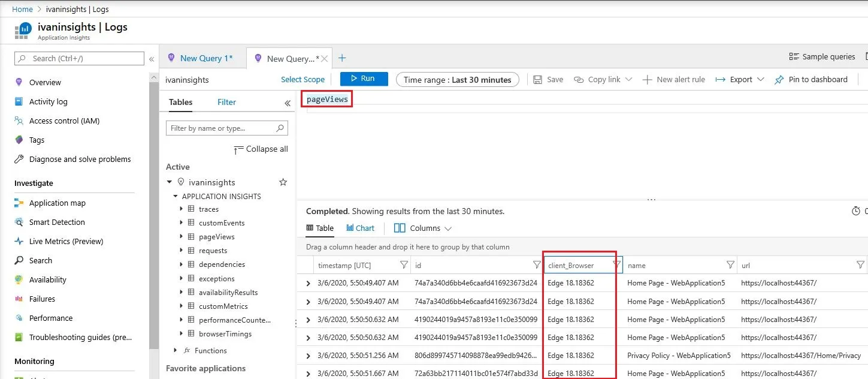This screenshot has width=868, height=379.
Task: Close the New Query tab with X
Action: [x=325, y=59]
